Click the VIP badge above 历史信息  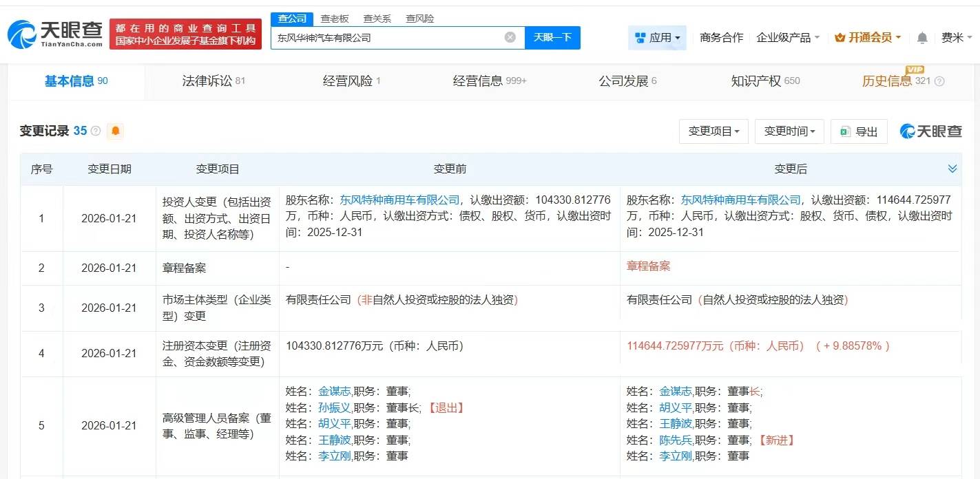click(916, 70)
